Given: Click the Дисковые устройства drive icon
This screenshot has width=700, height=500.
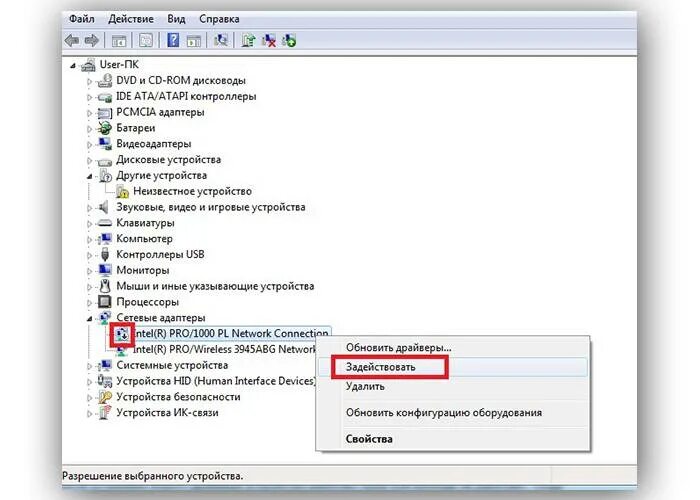Looking at the screenshot, I should click(105, 161).
